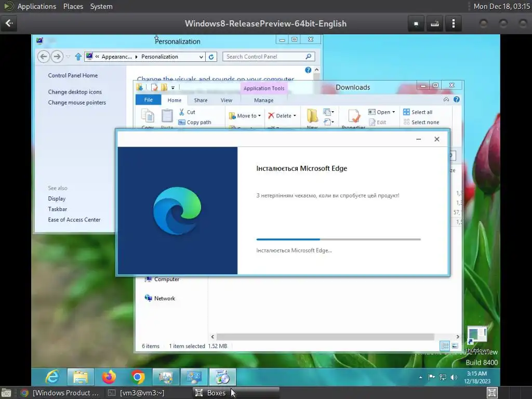Refresh the Personalization address bar
The image size is (532, 399).
211,57
